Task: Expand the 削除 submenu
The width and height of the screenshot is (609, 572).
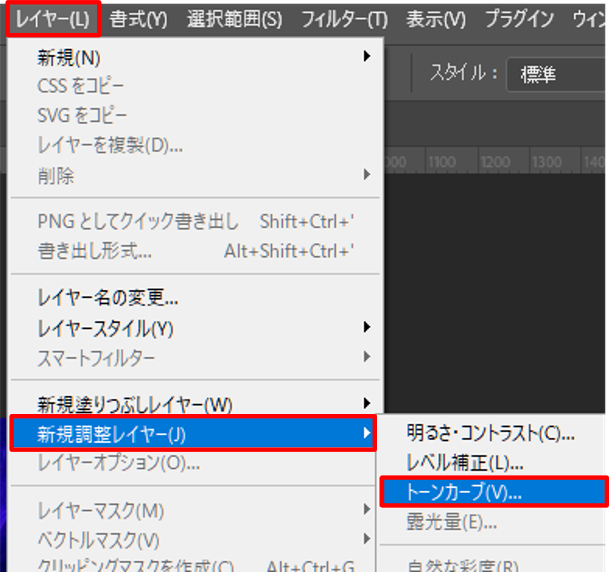Action: [x=195, y=176]
